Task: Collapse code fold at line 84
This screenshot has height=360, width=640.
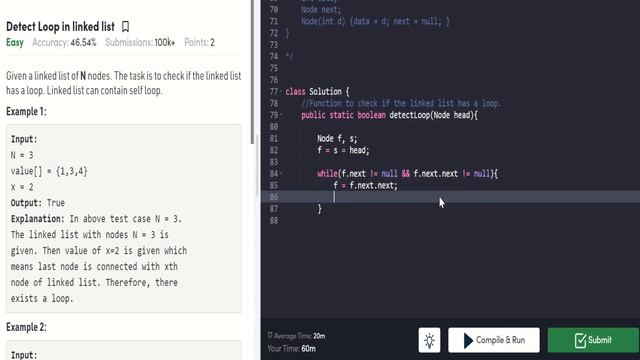Action: pyautogui.click(x=281, y=173)
